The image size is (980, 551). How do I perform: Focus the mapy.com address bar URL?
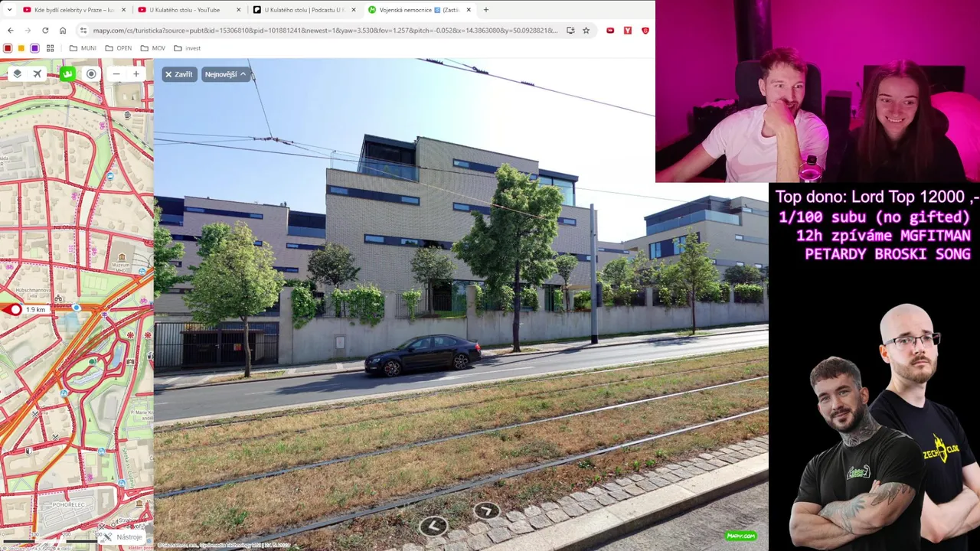click(x=325, y=31)
